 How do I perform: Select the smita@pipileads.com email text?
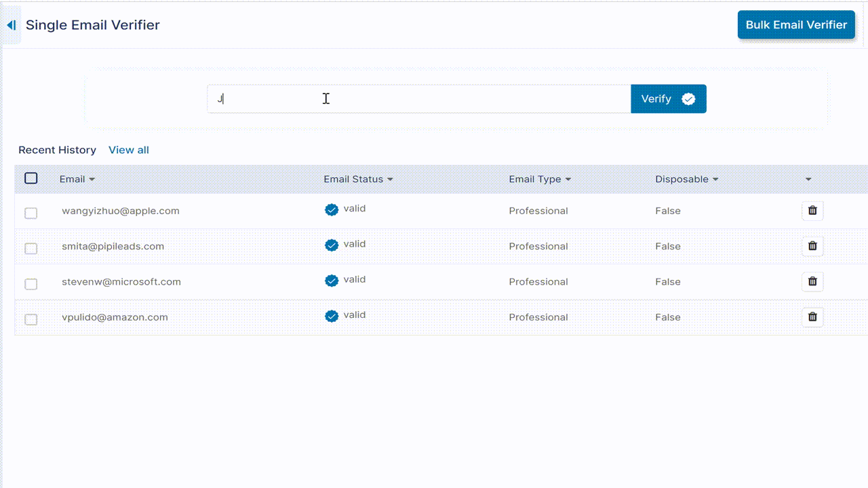(113, 246)
